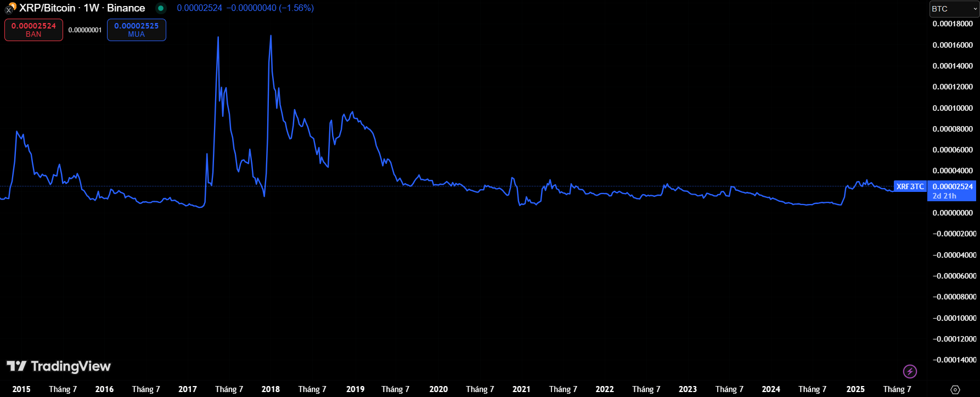
Task: Open the BTC currency dropdown
Action: pos(954,9)
